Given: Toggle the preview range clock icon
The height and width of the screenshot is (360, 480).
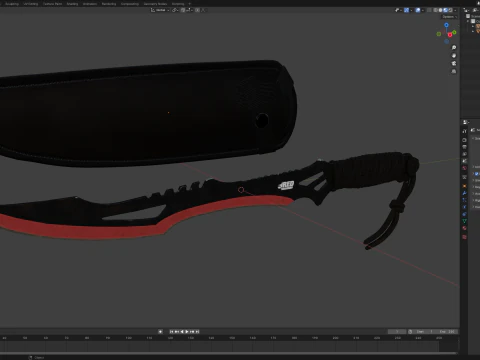Looking at the screenshot, I should [x=410, y=332].
